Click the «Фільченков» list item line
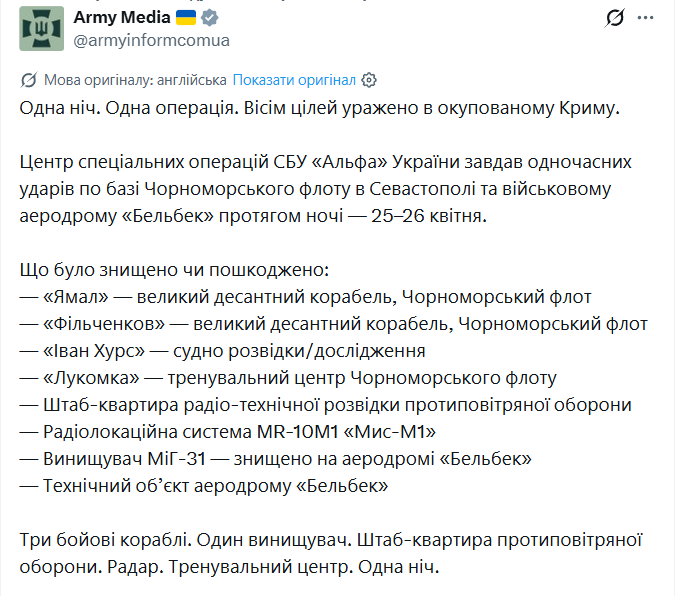 333,324
